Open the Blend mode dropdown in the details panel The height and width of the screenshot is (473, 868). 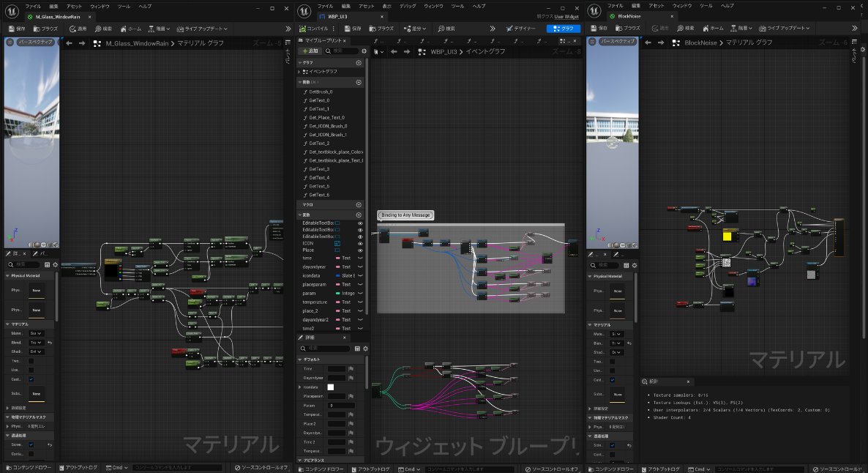click(37, 343)
